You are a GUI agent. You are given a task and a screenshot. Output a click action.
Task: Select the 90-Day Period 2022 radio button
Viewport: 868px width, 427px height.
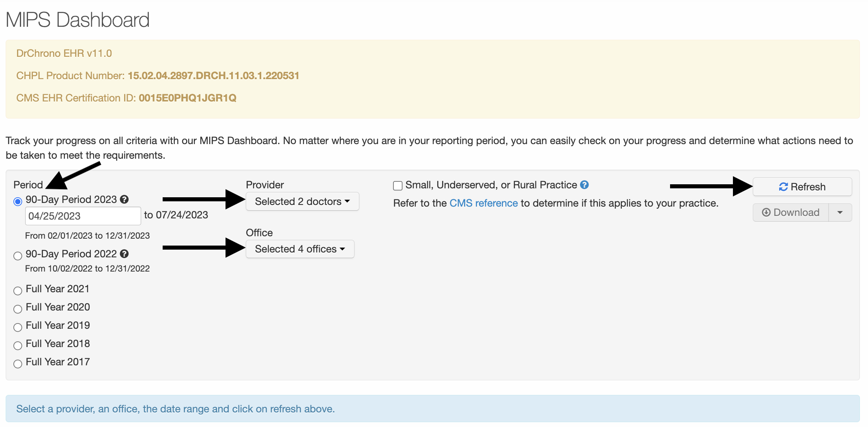click(18, 256)
